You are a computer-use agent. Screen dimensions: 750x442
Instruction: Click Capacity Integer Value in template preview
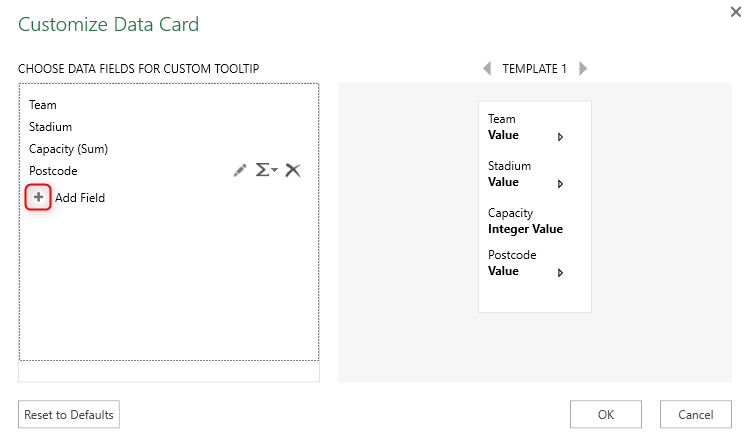point(525,229)
